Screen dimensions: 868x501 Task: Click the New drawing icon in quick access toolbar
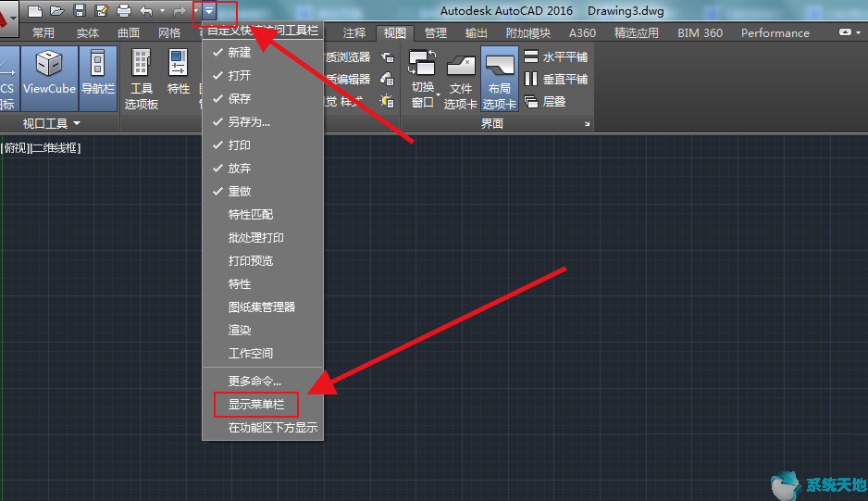click(x=35, y=10)
